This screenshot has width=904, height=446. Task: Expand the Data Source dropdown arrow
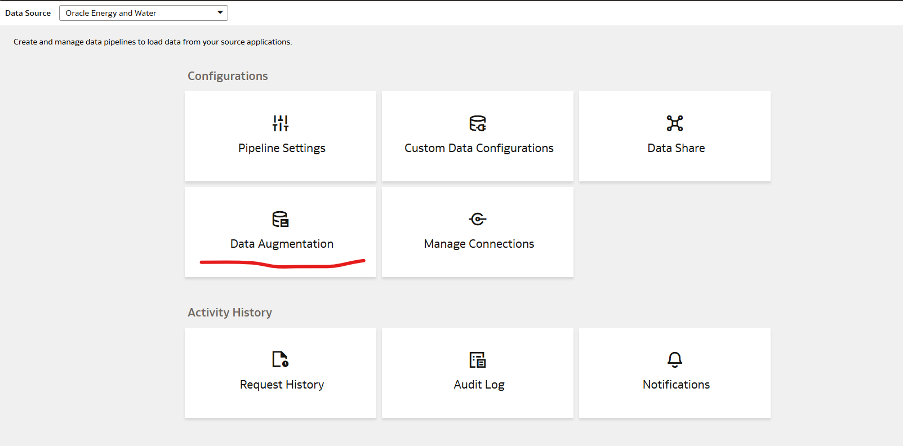tap(219, 13)
